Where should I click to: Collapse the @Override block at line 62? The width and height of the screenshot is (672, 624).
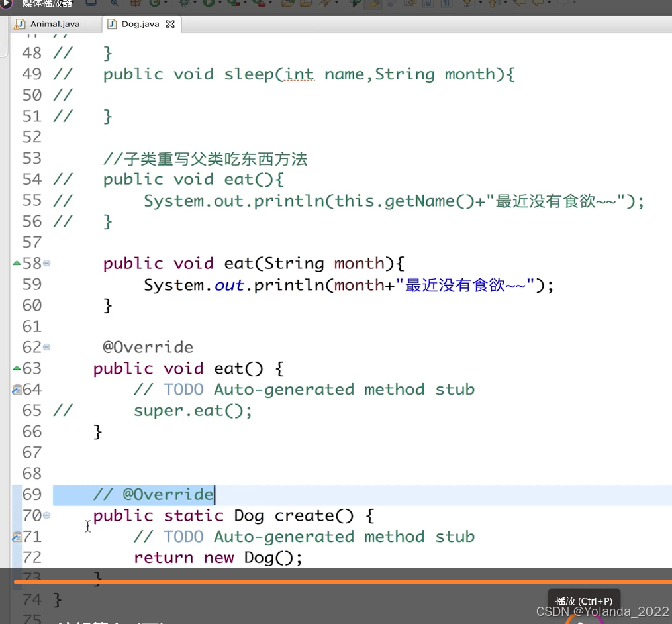47,347
